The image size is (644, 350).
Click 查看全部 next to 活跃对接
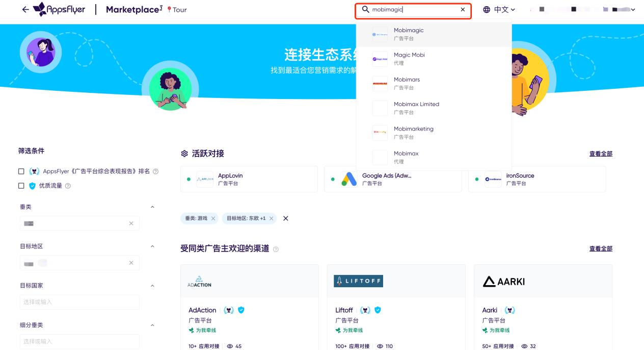601,154
